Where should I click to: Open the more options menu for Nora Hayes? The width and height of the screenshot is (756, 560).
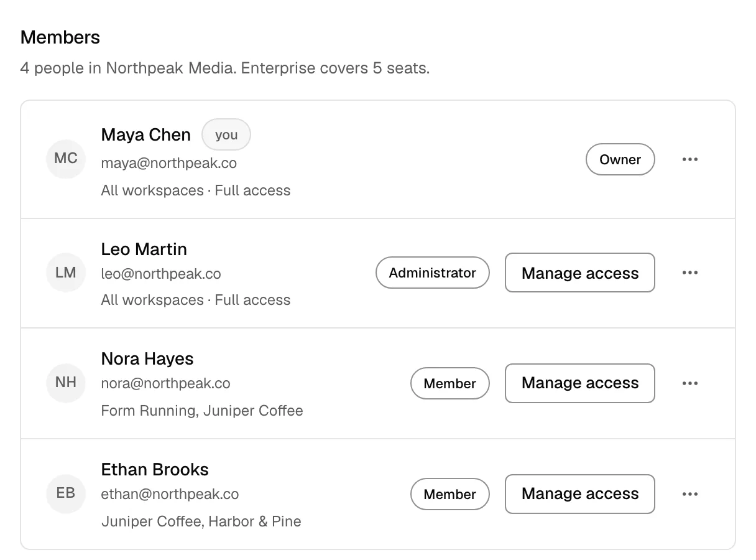point(689,383)
